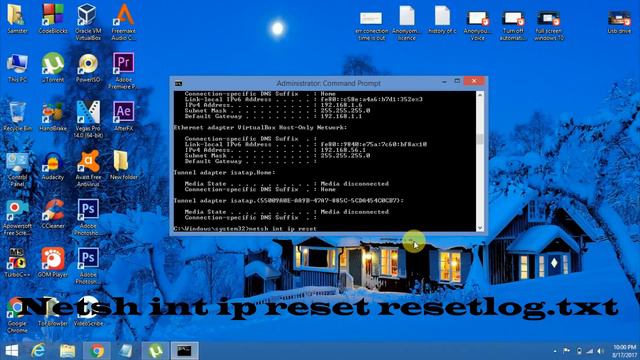Click the 192.168.1.1 Default Gateway value

pyautogui.click(x=341, y=116)
